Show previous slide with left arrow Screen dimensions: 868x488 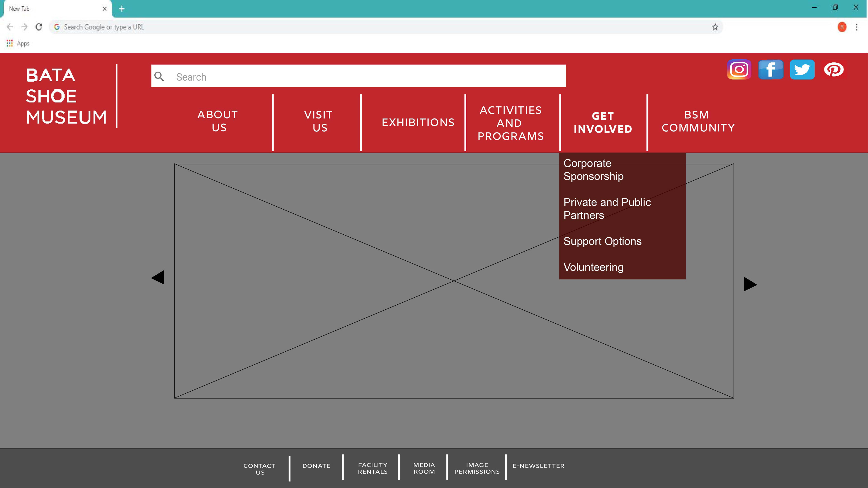pyautogui.click(x=157, y=277)
